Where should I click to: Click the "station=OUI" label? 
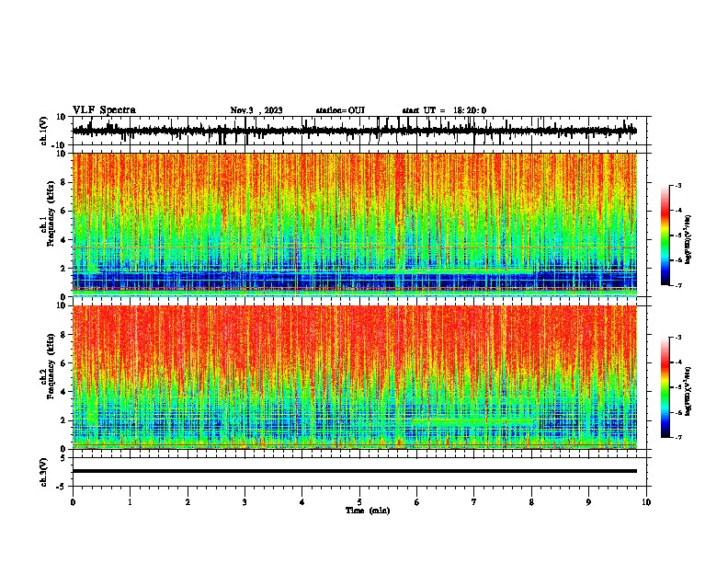340,110
